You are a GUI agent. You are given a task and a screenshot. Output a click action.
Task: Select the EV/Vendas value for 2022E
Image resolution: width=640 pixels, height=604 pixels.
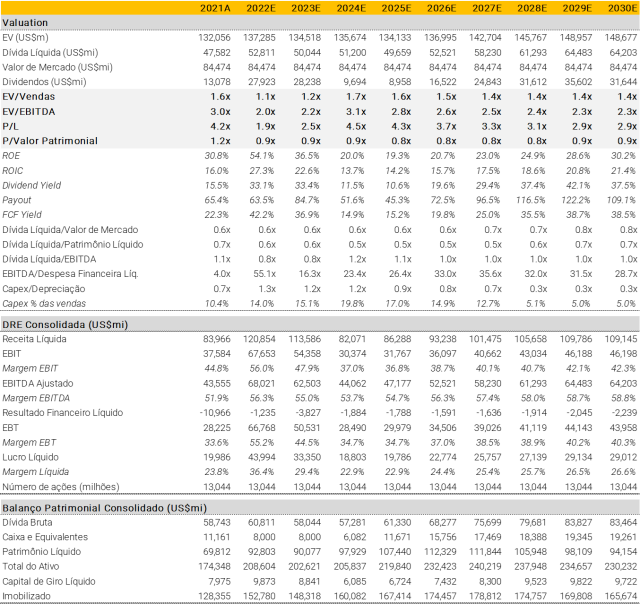click(x=266, y=96)
